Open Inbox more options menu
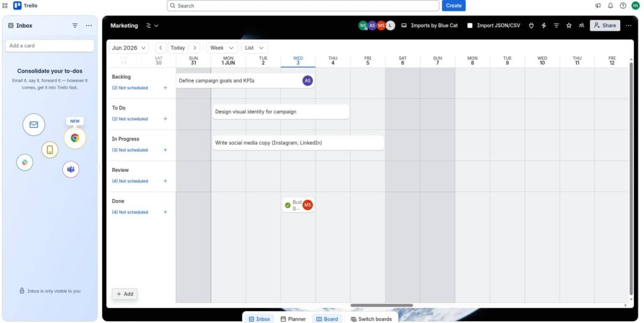This screenshot has width=644, height=323. tap(89, 25)
